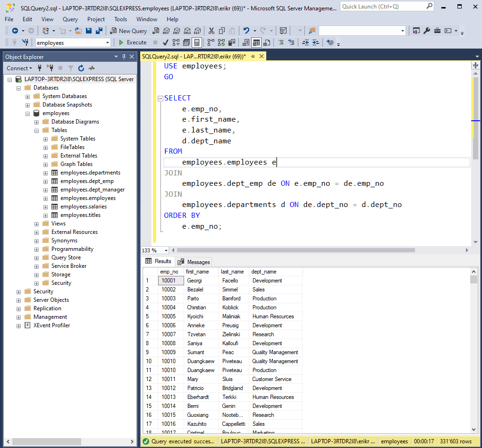The height and width of the screenshot is (448, 482).
Task: Open the Toolbox icon in the toolbar
Action: click(437, 31)
